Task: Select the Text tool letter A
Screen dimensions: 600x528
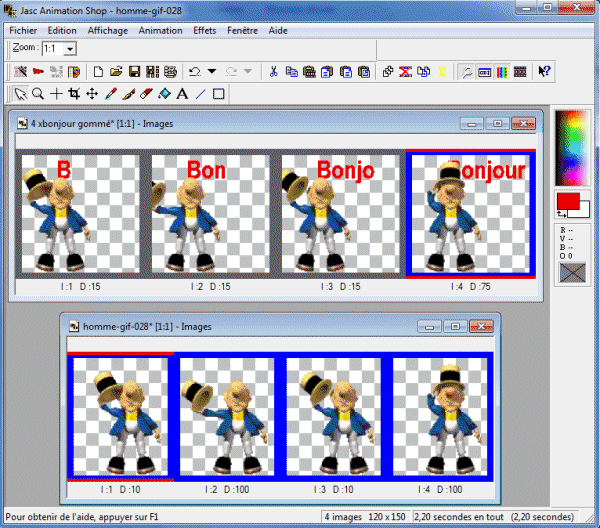Action: [x=183, y=94]
